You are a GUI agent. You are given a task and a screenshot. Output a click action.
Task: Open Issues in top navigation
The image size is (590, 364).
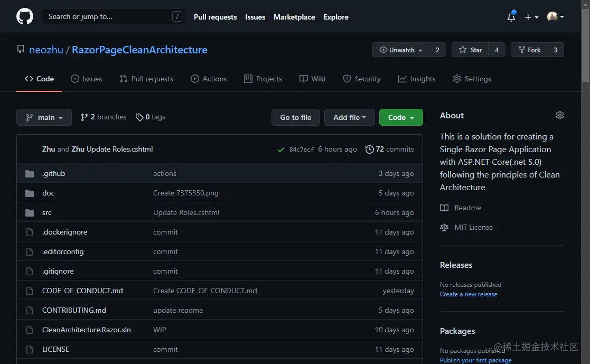click(x=255, y=17)
